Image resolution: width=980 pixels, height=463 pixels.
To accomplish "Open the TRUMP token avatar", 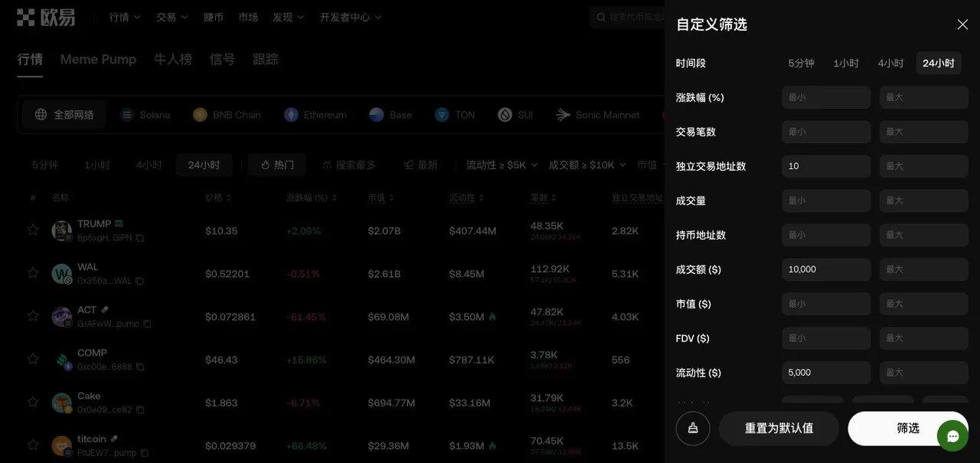I will 62,230.
